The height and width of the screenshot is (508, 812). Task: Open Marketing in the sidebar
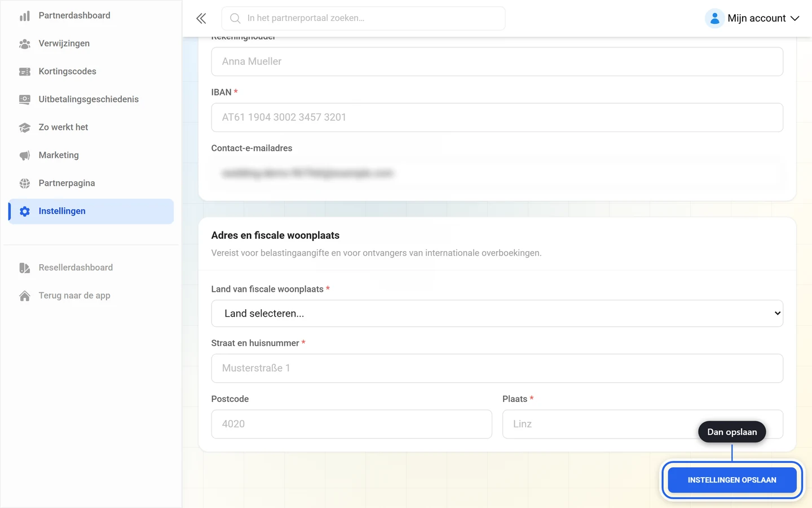pos(91,155)
